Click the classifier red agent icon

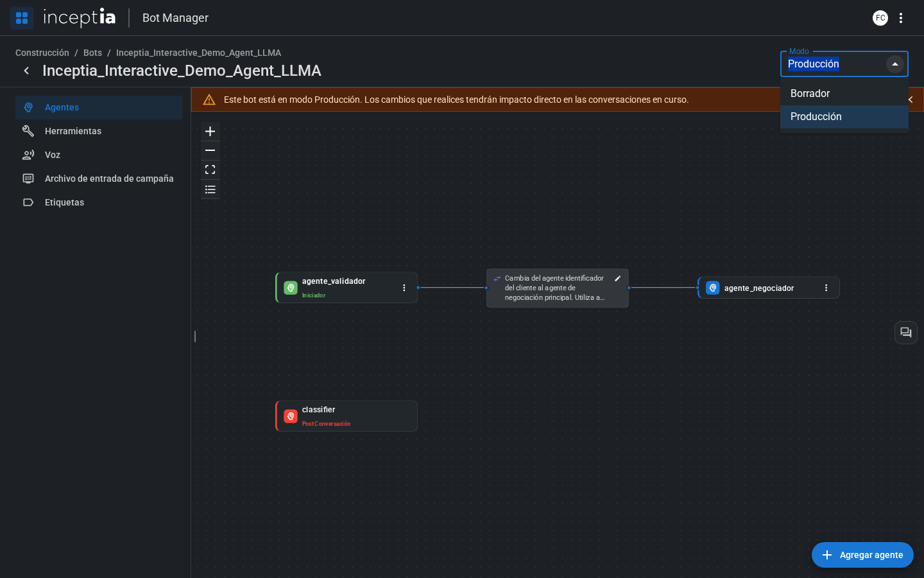pos(291,416)
